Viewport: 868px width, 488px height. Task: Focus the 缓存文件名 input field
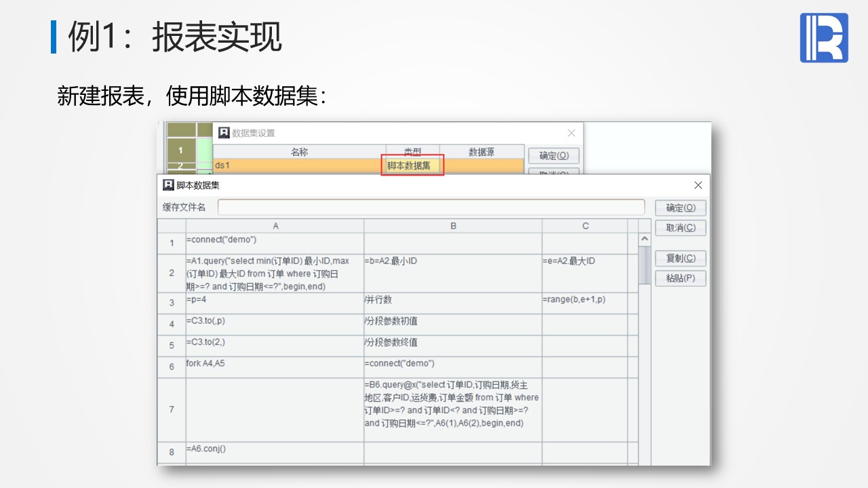431,207
